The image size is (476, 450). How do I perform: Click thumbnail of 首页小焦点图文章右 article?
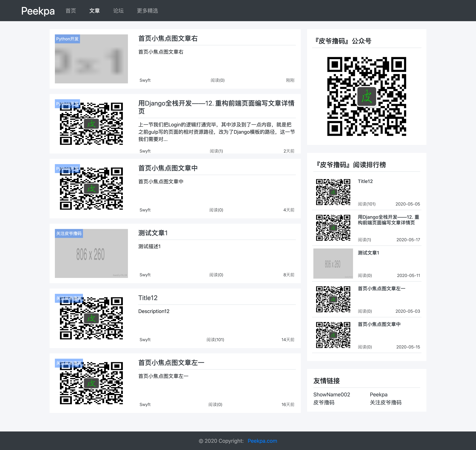[x=91, y=59]
